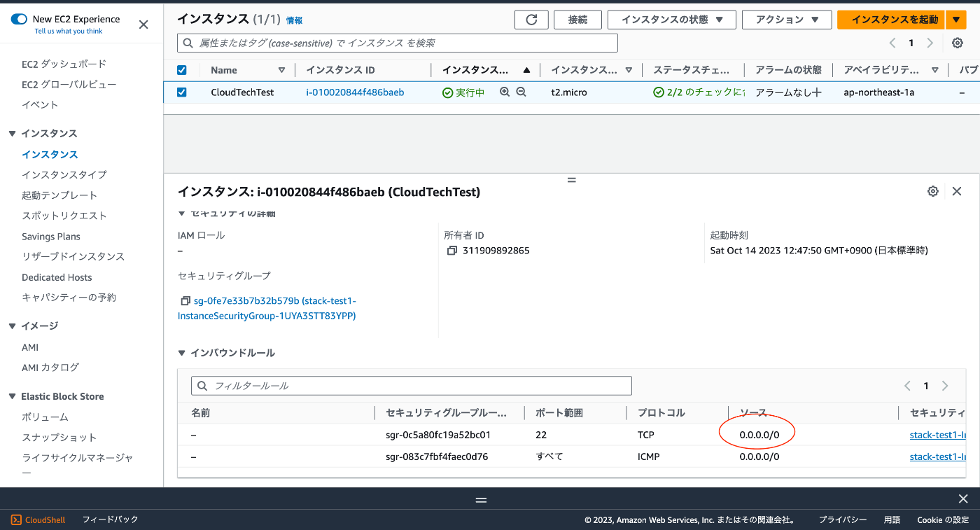Open Cookie の設定 in footer
Image resolution: width=980 pixels, height=530 pixels.
pos(943,519)
